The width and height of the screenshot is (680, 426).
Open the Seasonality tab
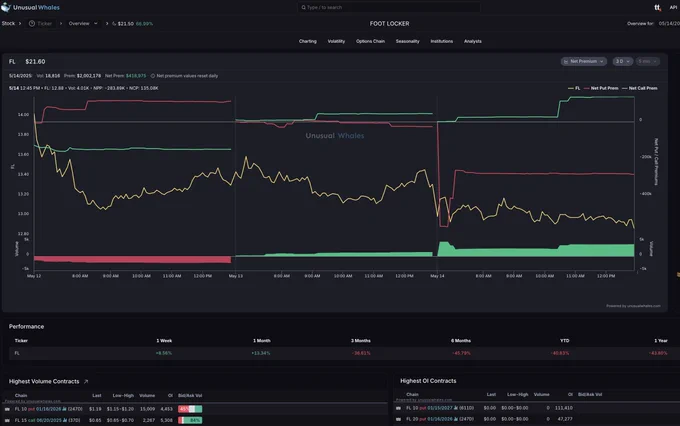tap(407, 41)
